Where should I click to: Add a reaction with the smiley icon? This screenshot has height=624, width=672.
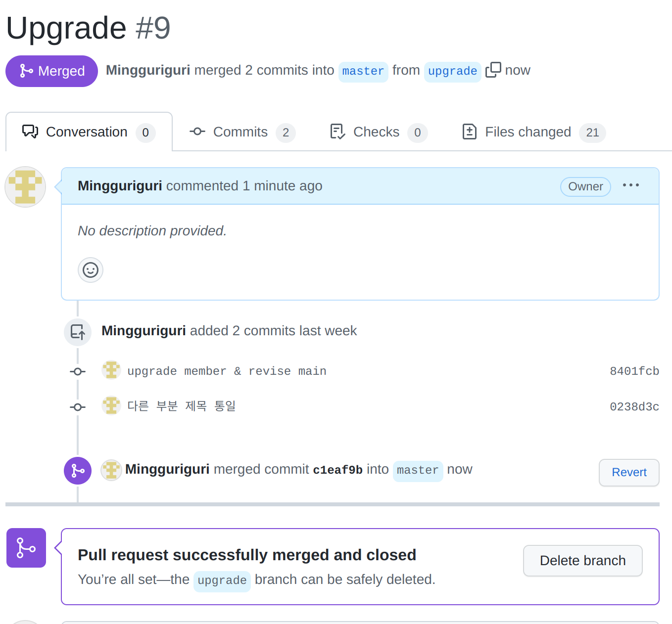point(91,270)
